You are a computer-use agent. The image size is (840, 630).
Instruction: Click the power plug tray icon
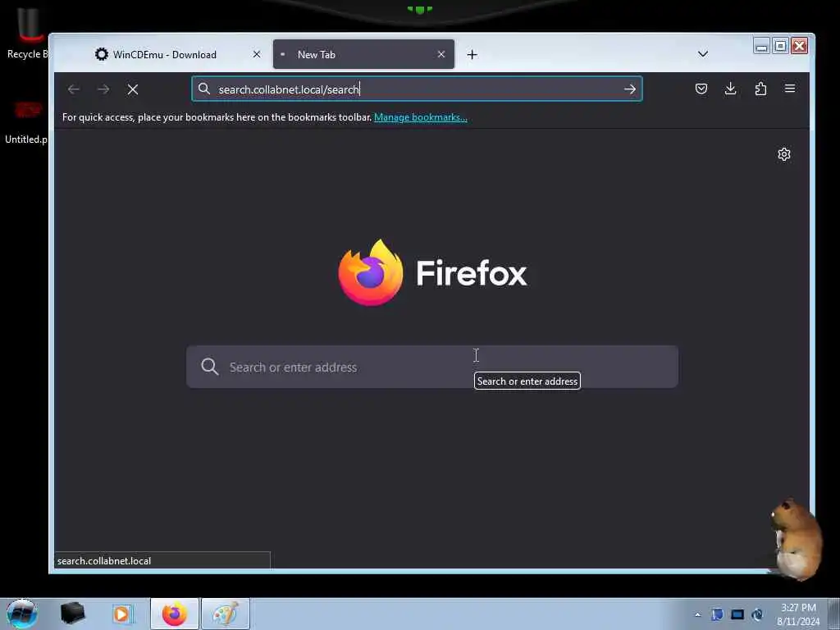[x=757, y=614]
